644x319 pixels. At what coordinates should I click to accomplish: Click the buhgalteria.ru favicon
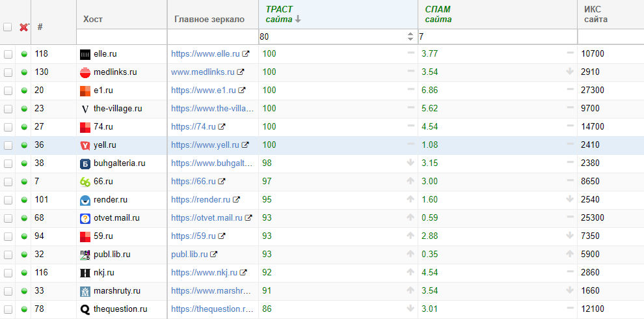85,164
